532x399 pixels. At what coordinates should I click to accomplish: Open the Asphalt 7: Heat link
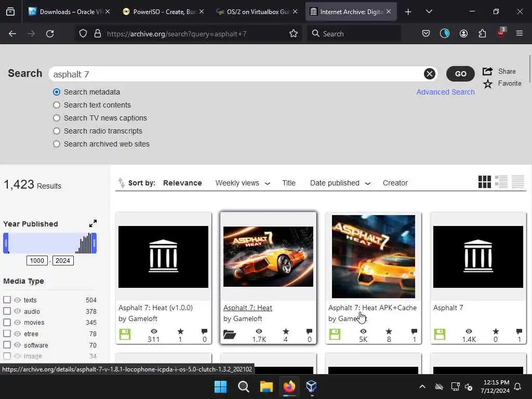[248, 308]
